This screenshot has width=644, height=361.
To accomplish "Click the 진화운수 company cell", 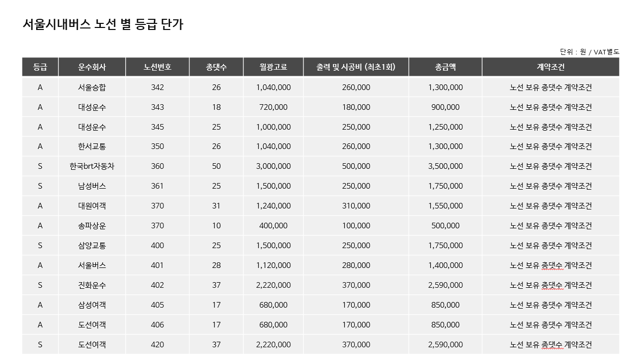I will point(92,285).
